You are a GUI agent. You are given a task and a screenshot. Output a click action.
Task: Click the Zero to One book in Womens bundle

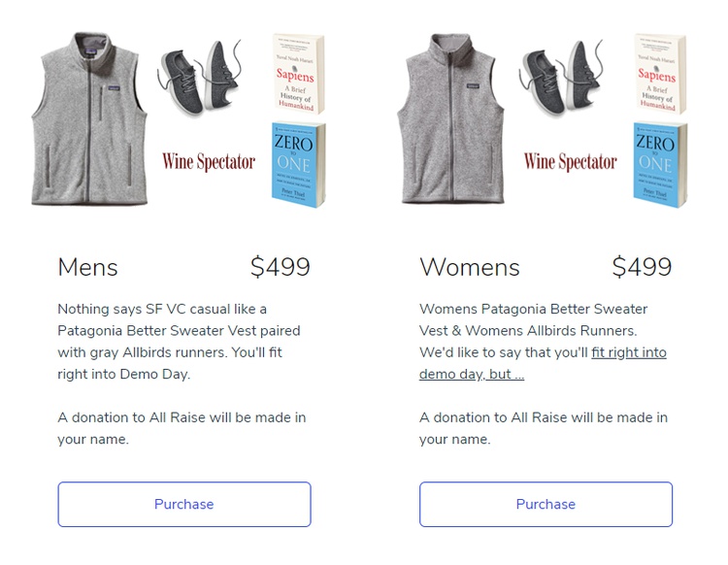click(x=660, y=164)
